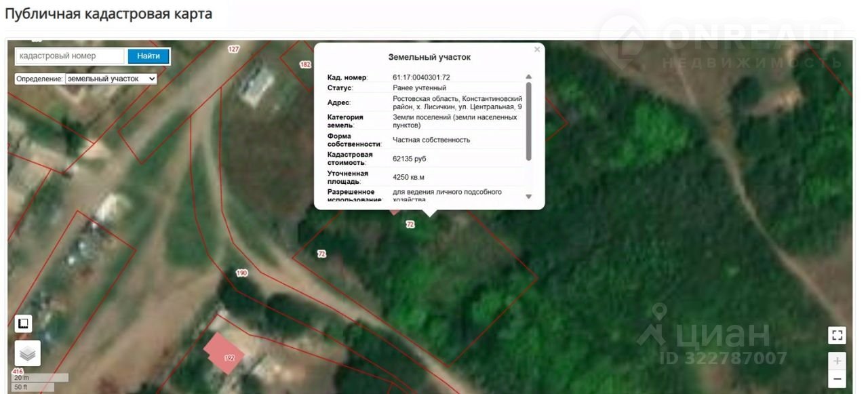Focus the кадастровый номер input field

pos(70,56)
